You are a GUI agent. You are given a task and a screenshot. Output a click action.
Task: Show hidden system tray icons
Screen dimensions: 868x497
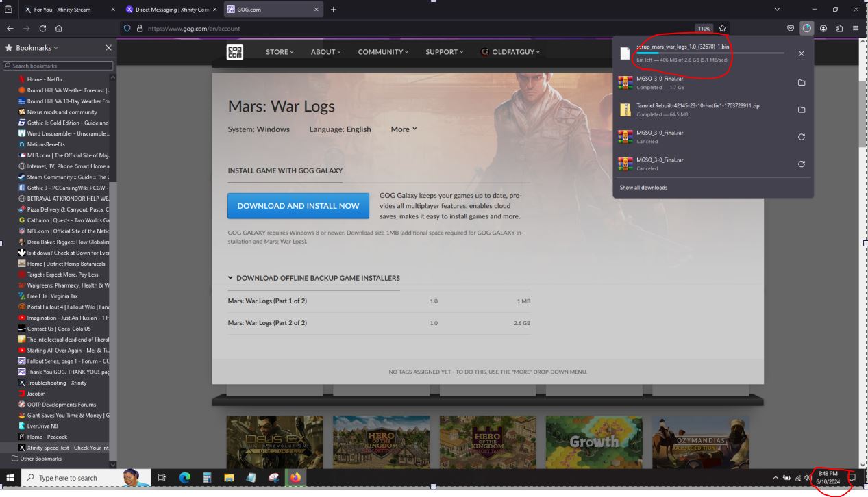click(776, 478)
